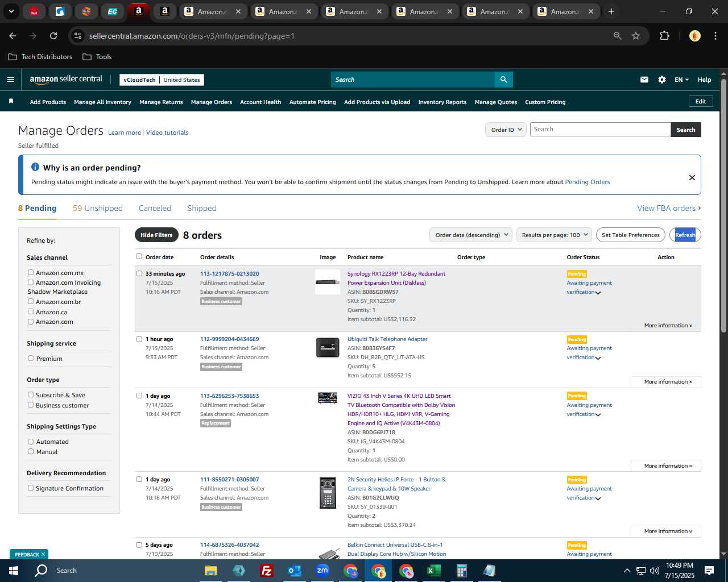Screen dimensions: 728x582
Task: Select order 113-1217875-0213020 checkbox
Action: 139,273
